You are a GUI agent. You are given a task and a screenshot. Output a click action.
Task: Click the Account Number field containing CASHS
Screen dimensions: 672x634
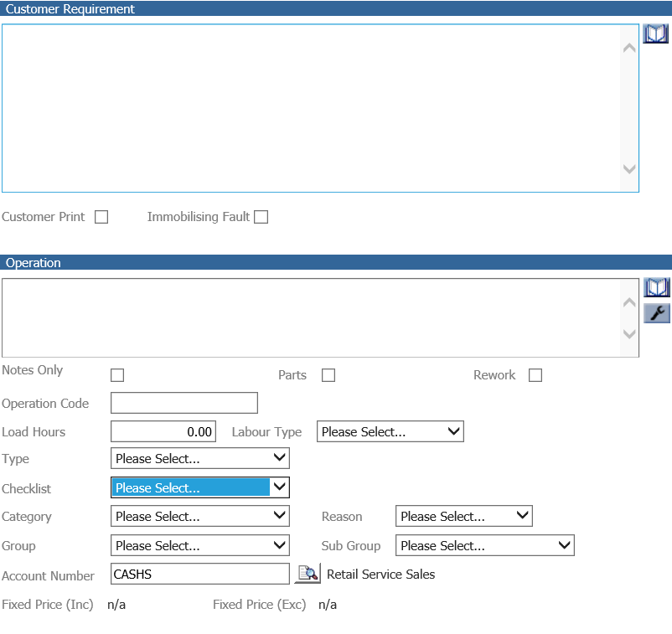[x=200, y=574]
